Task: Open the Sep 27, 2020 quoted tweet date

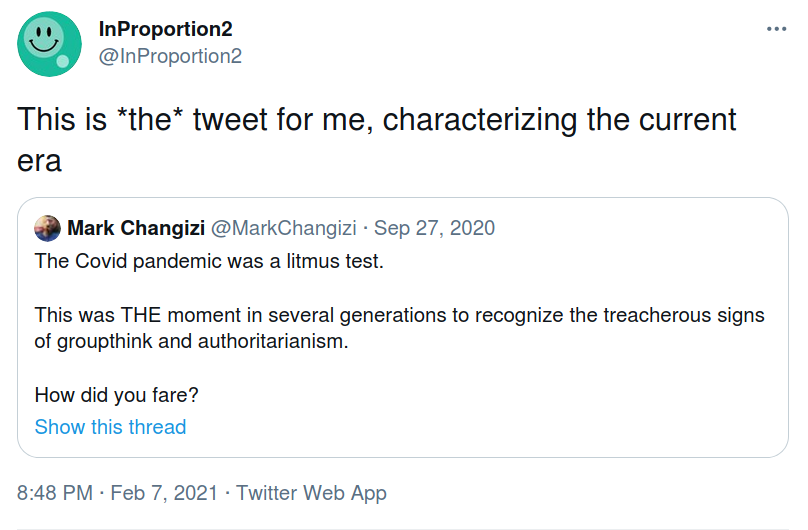Action: click(x=434, y=228)
